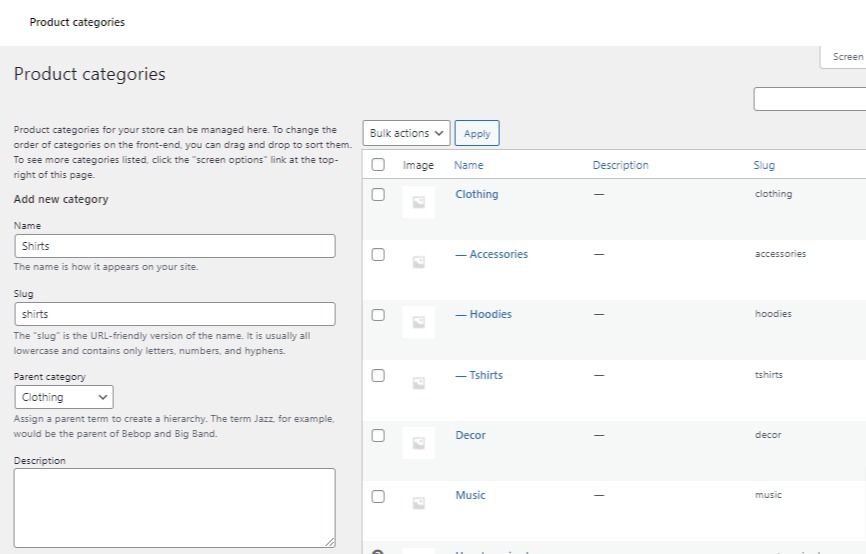Sort the table by Name column
866x554 pixels.
tap(468, 165)
